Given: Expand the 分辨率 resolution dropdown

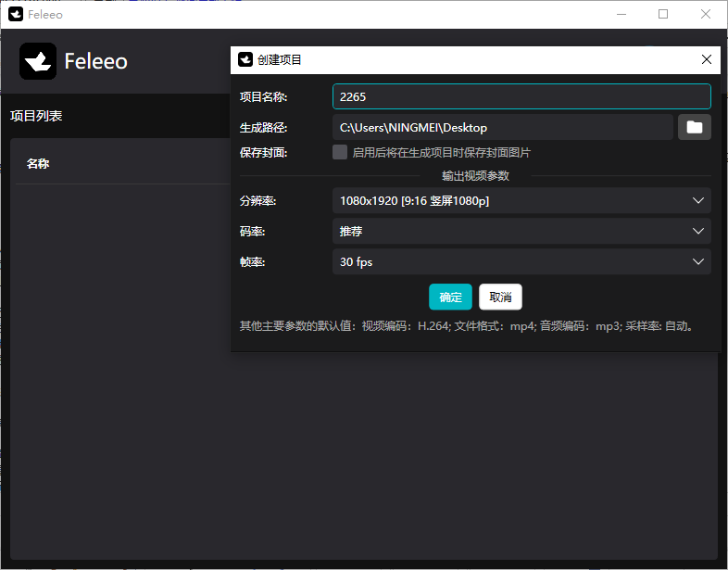Looking at the screenshot, I should (521, 200).
